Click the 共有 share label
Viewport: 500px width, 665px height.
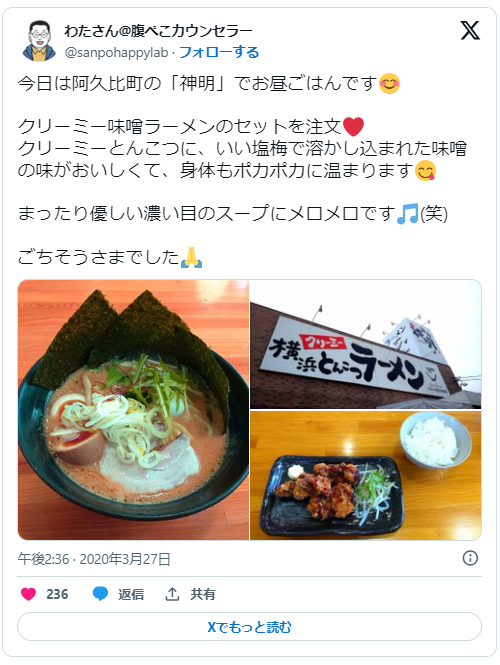pos(203,594)
